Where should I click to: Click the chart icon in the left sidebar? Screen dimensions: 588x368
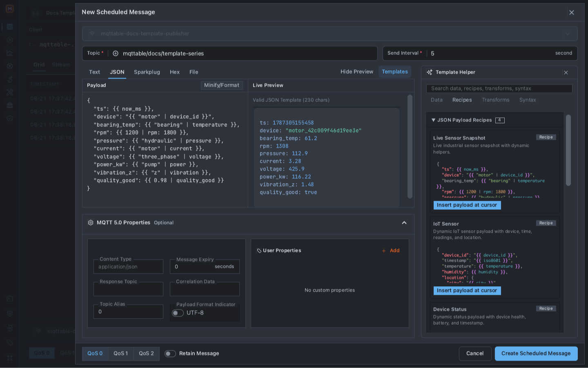click(x=10, y=53)
